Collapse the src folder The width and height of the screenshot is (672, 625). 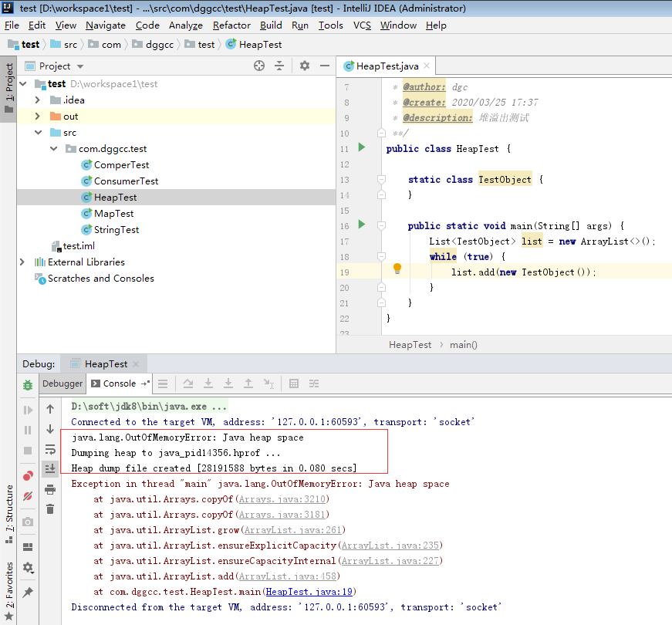point(38,133)
